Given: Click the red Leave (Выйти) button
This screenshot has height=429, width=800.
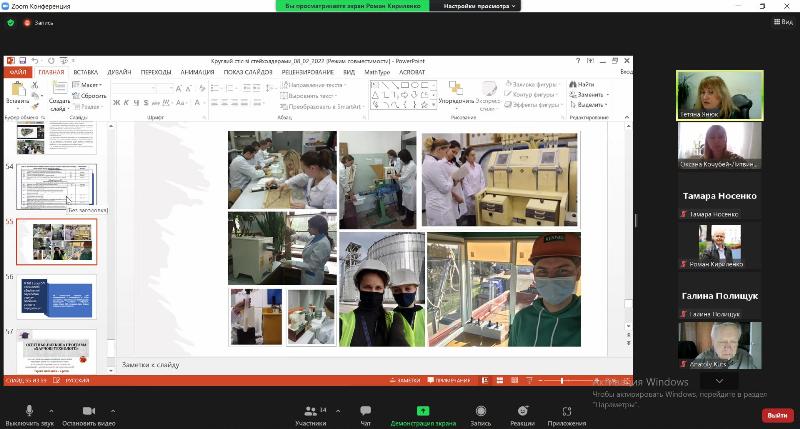Looking at the screenshot, I should click(x=776, y=415).
